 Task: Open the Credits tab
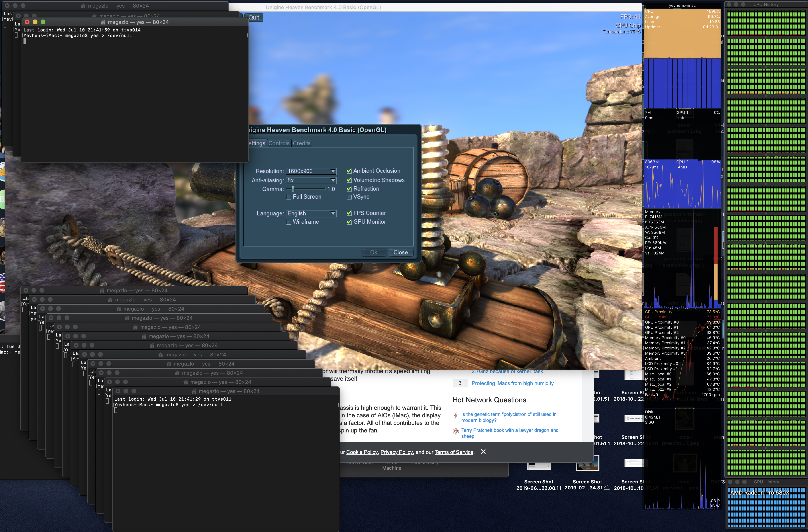[x=301, y=143]
